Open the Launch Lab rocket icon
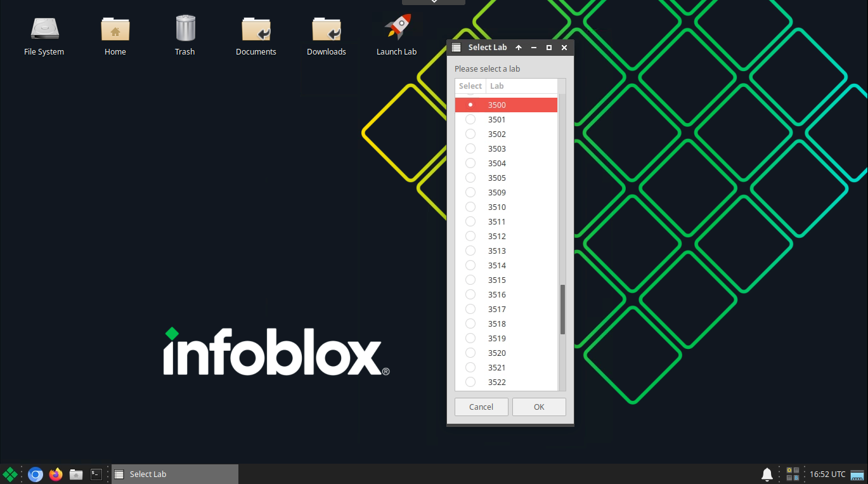Viewport: 868px width, 484px height. pos(397,29)
